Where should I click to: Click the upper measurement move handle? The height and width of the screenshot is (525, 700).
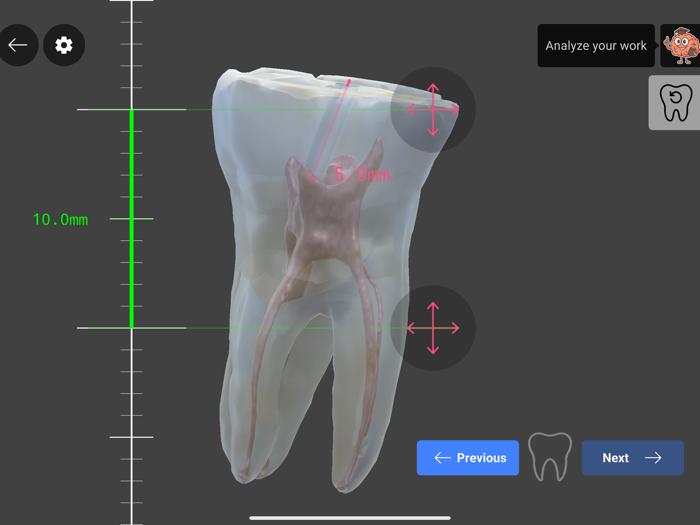tap(433, 109)
